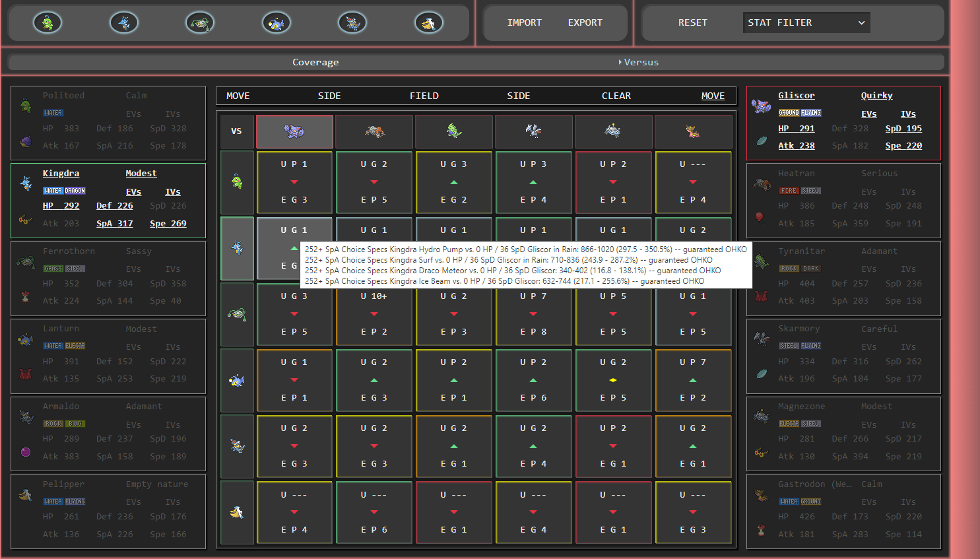
Task: Click left MOVE header option
Action: click(238, 96)
